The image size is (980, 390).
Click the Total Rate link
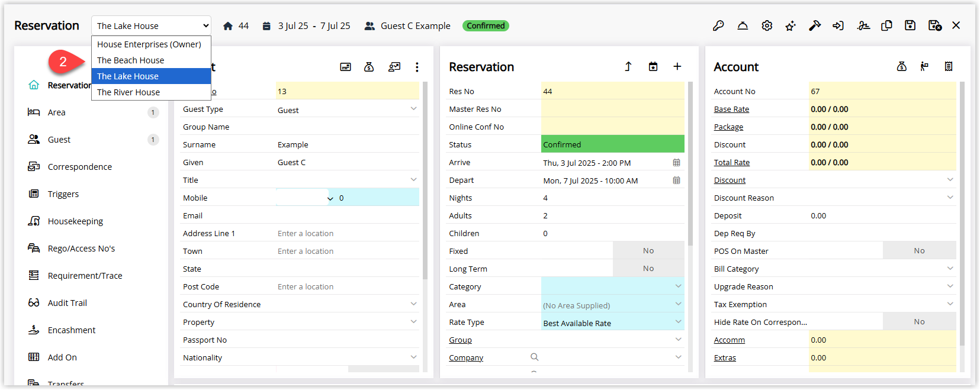[x=731, y=163]
